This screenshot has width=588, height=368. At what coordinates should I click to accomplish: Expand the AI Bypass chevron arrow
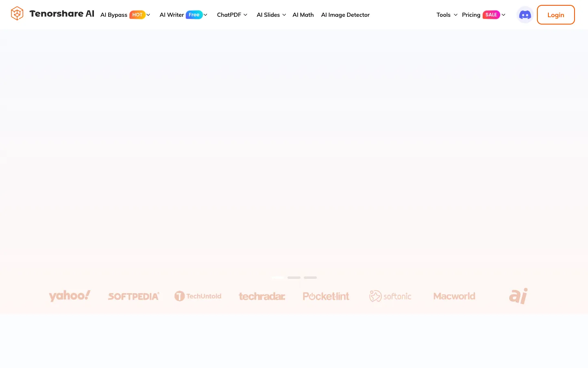tap(148, 15)
